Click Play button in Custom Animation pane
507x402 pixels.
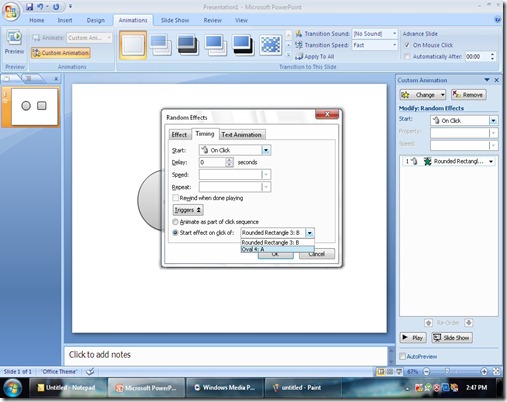point(413,338)
